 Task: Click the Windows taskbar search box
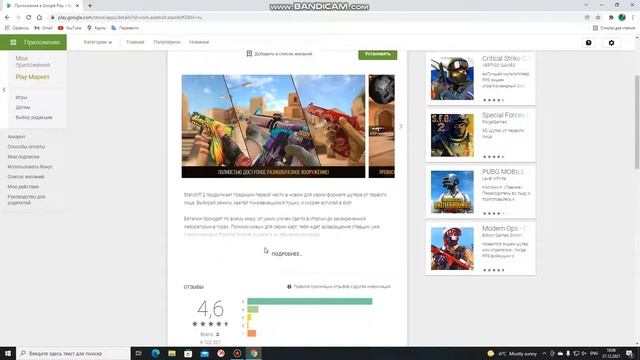tap(73, 353)
